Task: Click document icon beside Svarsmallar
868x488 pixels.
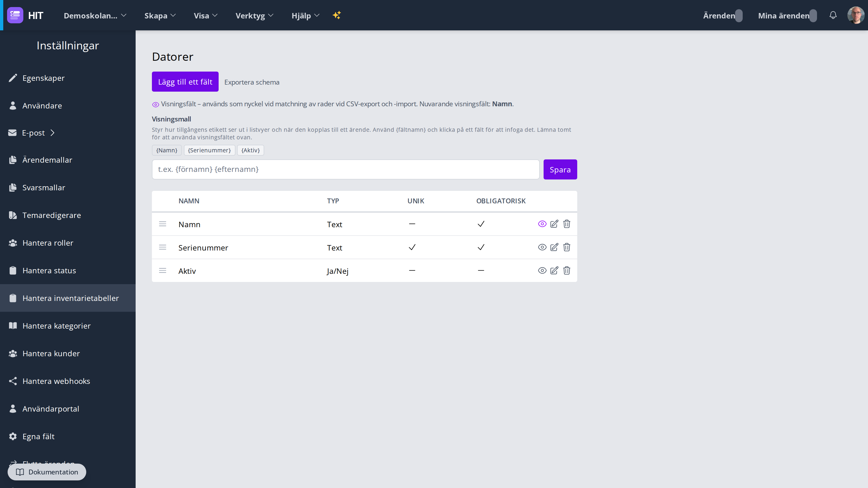Action: 13,188
